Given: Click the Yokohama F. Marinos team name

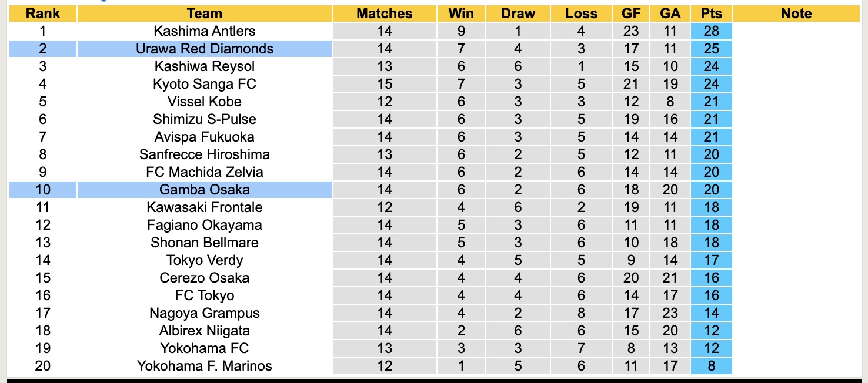Looking at the screenshot, I should point(204,366).
